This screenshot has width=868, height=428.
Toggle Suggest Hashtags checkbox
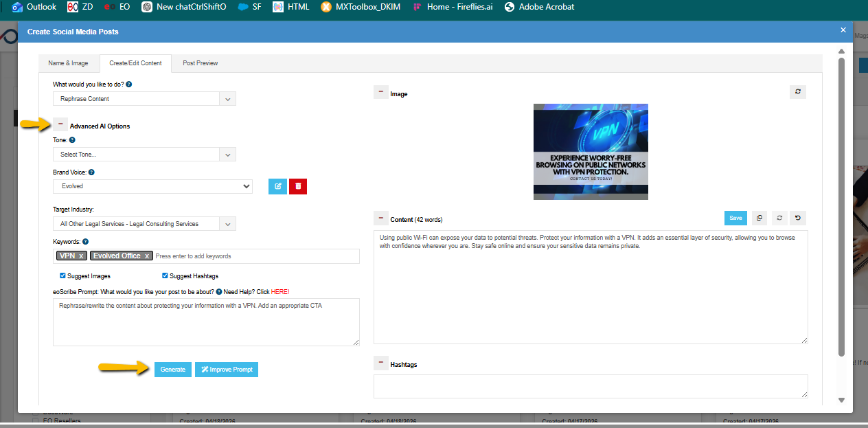pyautogui.click(x=165, y=275)
